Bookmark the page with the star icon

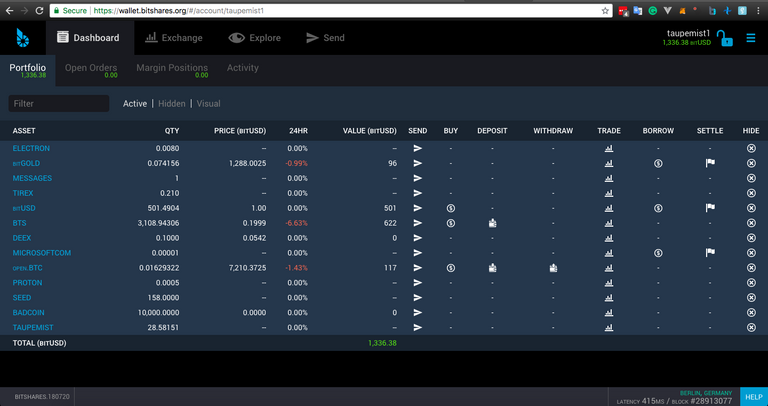pos(605,10)
